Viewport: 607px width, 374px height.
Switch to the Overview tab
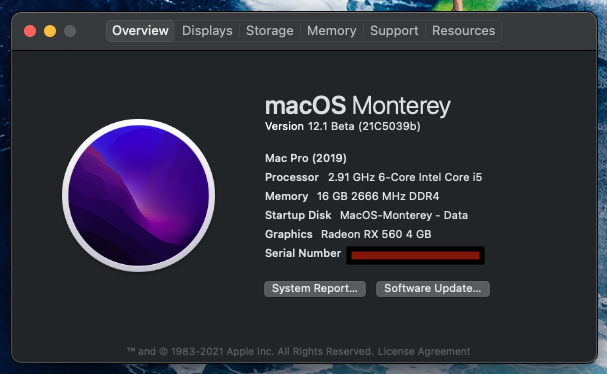pos(140,31)
